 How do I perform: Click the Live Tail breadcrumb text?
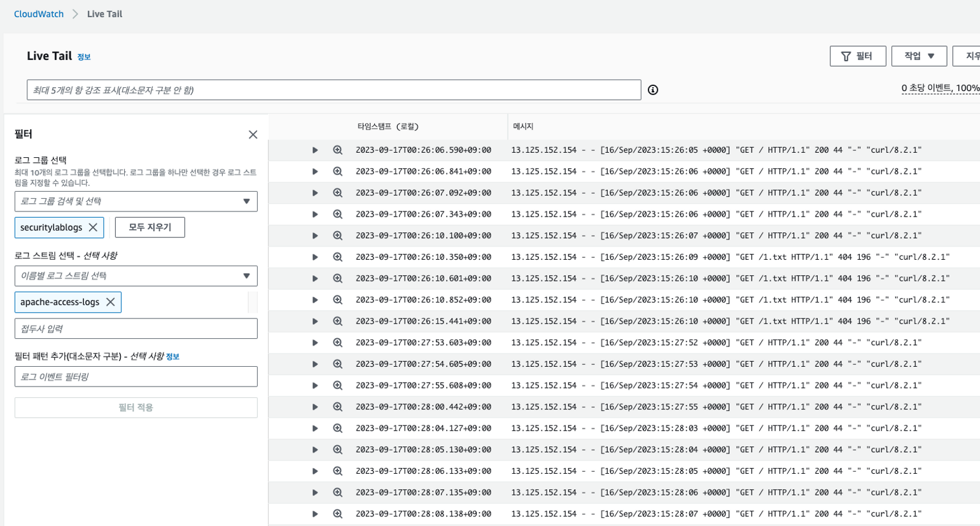pyautogui.click(x=104, y=14)
